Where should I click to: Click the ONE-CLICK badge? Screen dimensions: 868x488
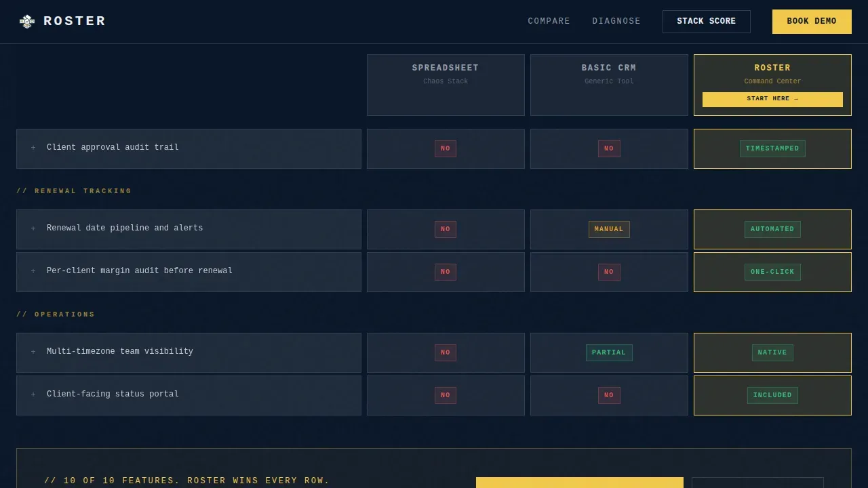tap(772, 272)
